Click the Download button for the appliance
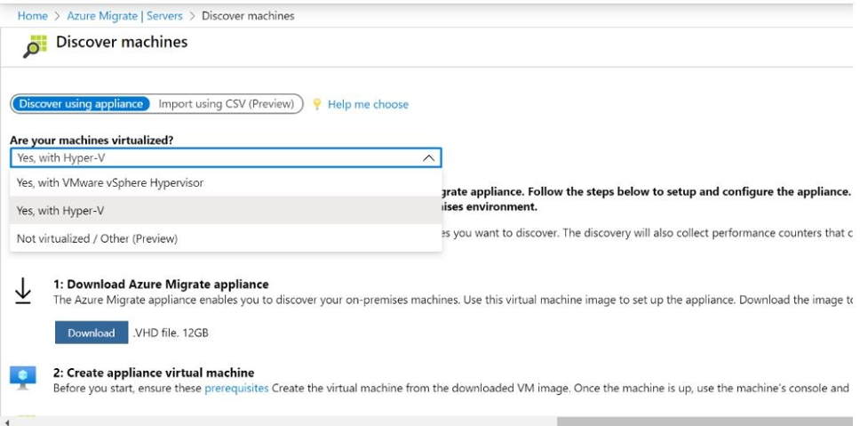Screen dimensions: 868x426 tap(92, 333)
